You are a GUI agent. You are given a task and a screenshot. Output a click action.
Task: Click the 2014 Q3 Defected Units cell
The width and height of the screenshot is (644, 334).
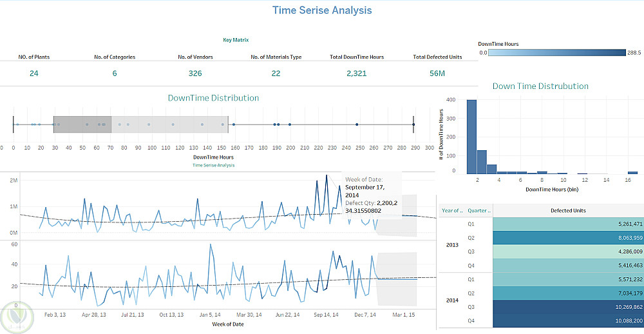(x=569, y=307)
